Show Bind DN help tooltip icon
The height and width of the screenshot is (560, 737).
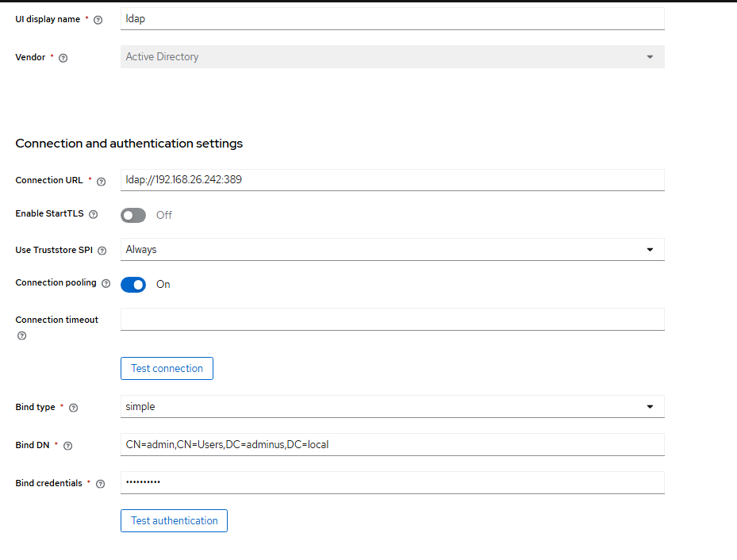[x=67, y=446]
